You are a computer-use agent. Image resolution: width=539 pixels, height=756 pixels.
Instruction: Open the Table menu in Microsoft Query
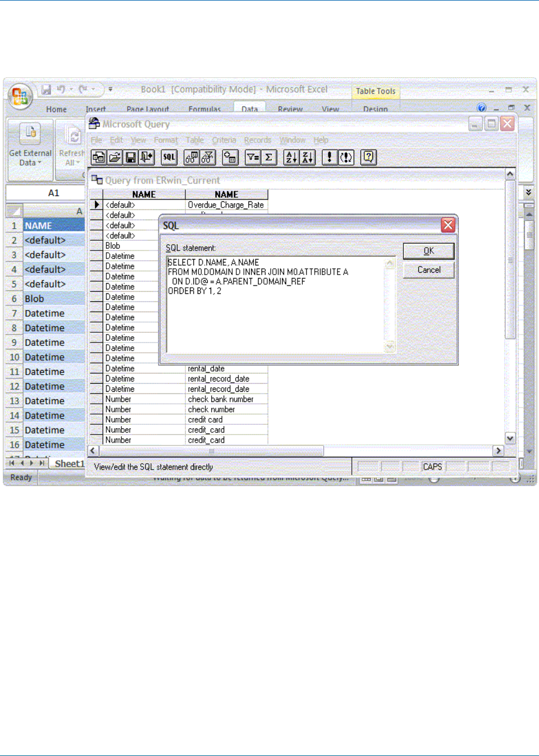click(195, 140)
